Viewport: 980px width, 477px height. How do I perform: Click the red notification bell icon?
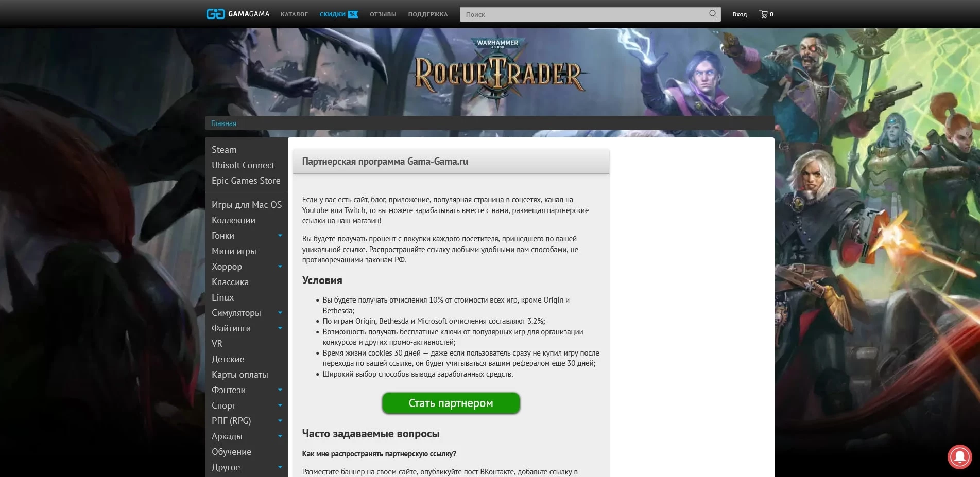coord(960,456)
